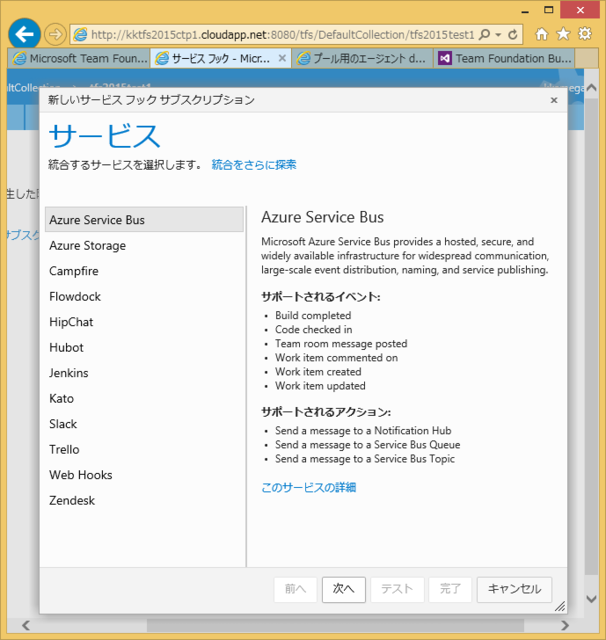This screenshot has width=606, height=640.
Task: Open Favorites star icon
Action: (563, 34)
